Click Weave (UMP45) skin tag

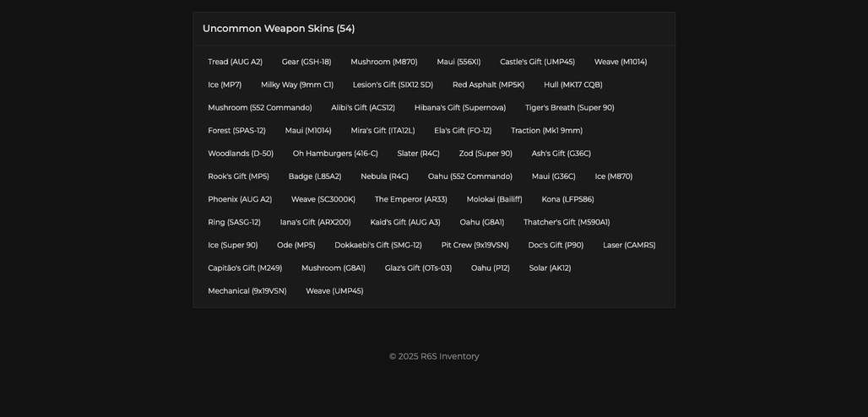point(335,290)
